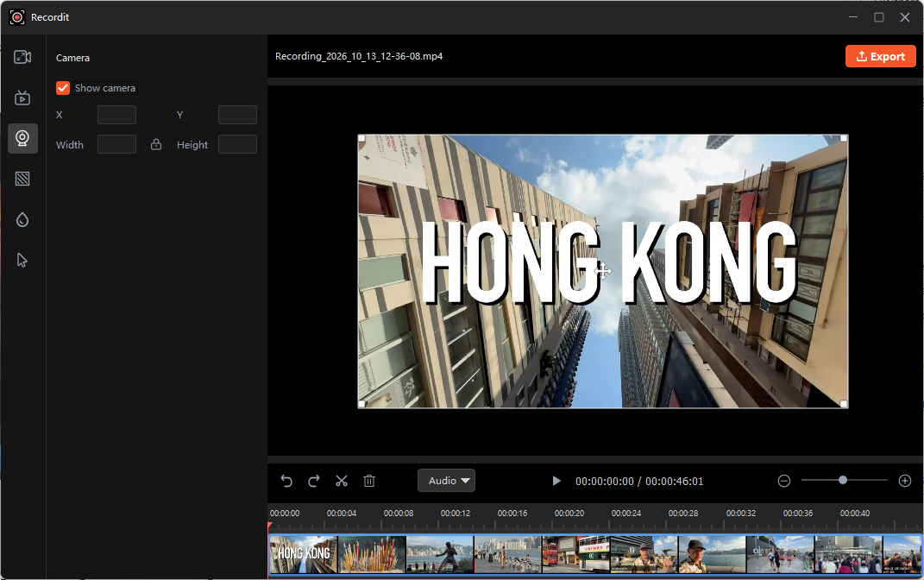Click the file name Recording_2026_10_13_12-36-08.mp4
924x580 pixels.
tap(359, 56)
